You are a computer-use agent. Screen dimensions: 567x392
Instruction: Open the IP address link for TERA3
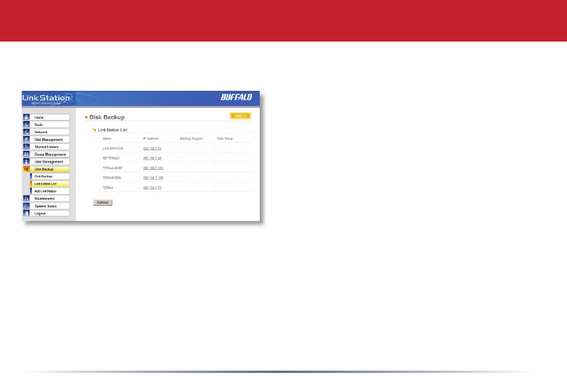pyautogui.click(x=152, y=188)
